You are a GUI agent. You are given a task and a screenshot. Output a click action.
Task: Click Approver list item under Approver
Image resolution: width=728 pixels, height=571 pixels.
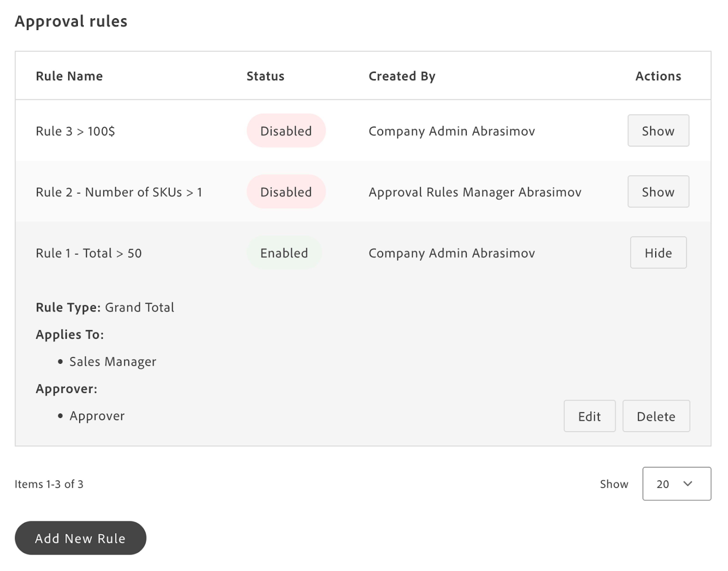(97, 416)
